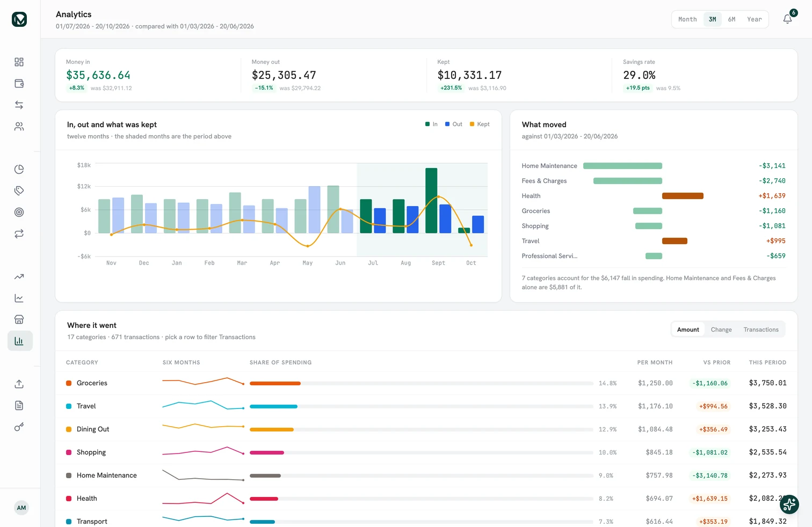Open the pie chart icon in the sidebar
The image size is (812, 527).
pyautogui.click(x=19, y=170)
